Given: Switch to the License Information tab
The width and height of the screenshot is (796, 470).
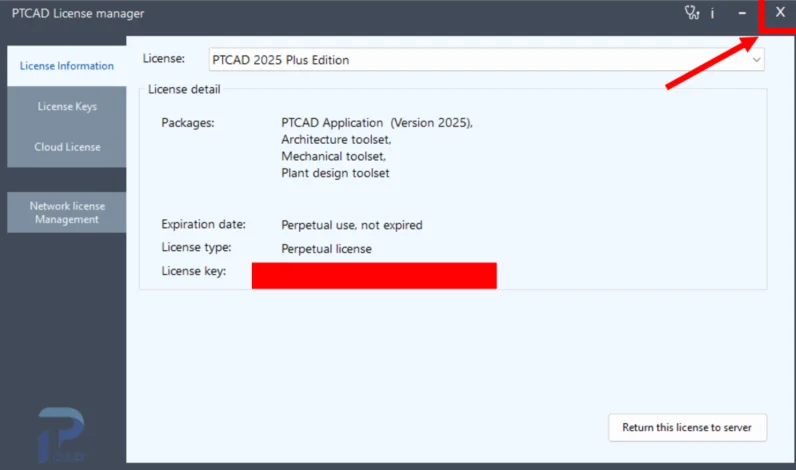Looking at the screenshot, I should (67, 66).
